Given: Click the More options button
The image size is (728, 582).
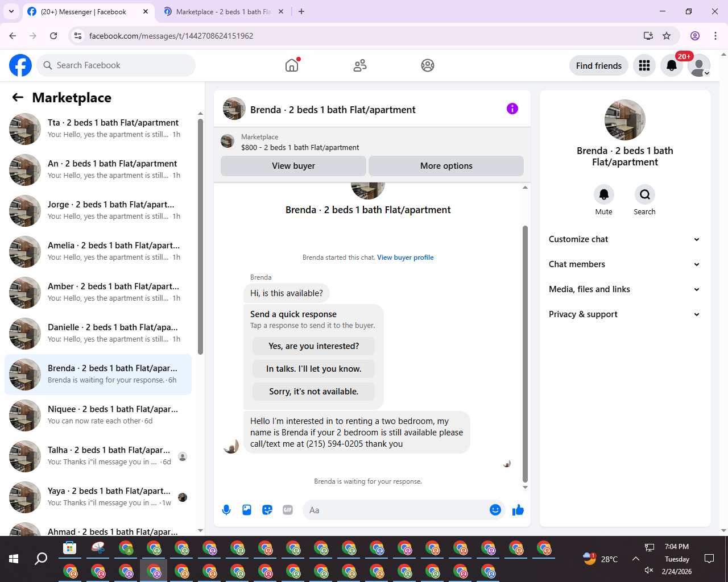Looking at the screenshot, I should (446, 166).
